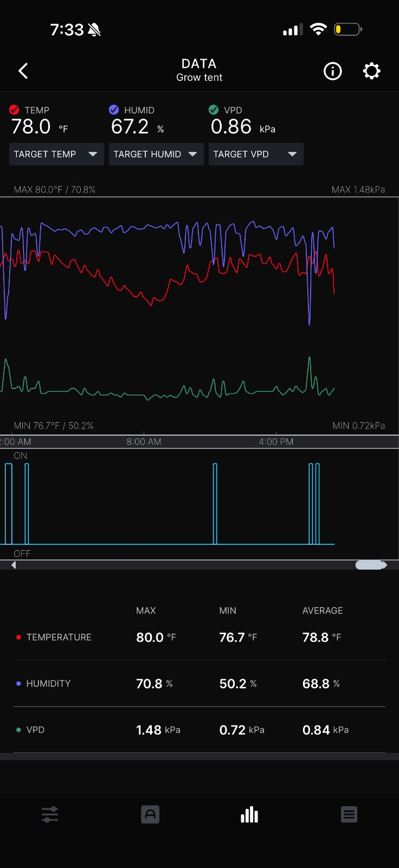Viewport: 399px width, 868px height.
Task: Open the list log tab icon
Action: coord(349,814)
